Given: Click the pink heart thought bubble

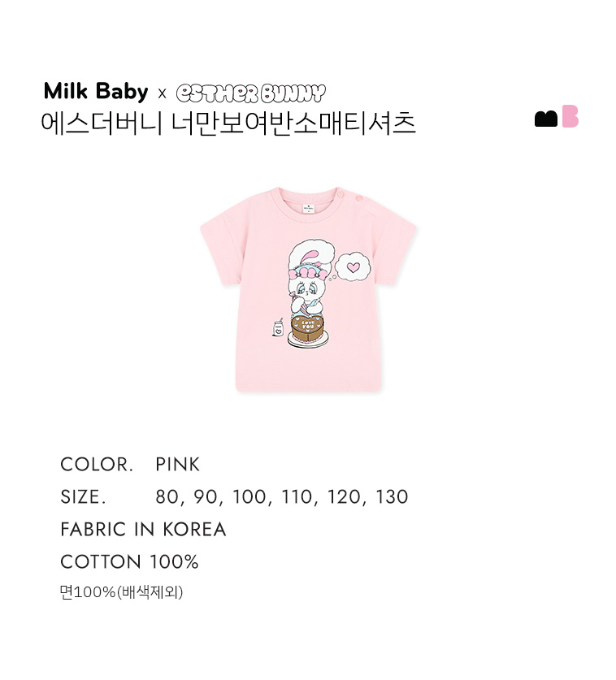Looking at the screenshot, I should tap(354, 266).
